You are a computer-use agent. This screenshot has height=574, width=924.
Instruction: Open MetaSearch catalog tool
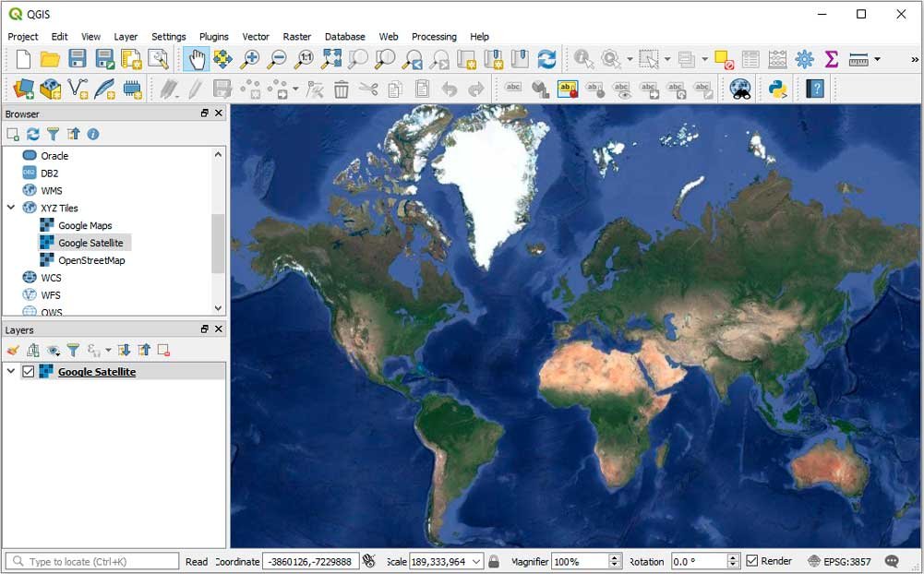click(738, 89)
